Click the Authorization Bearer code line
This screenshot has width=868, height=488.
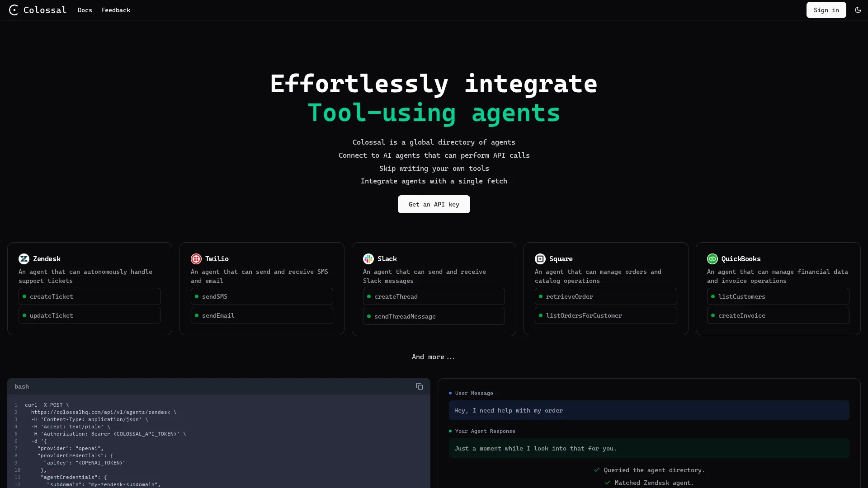(108, 434)
